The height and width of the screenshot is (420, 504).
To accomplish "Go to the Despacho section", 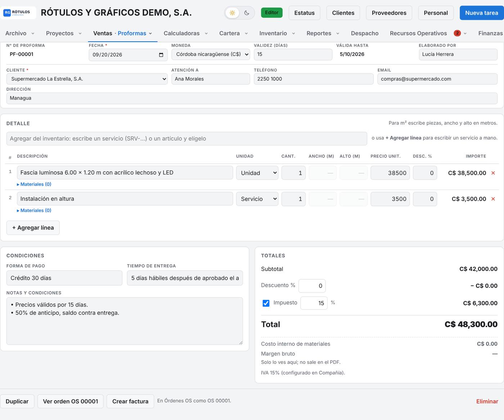I will pos(365,33).
